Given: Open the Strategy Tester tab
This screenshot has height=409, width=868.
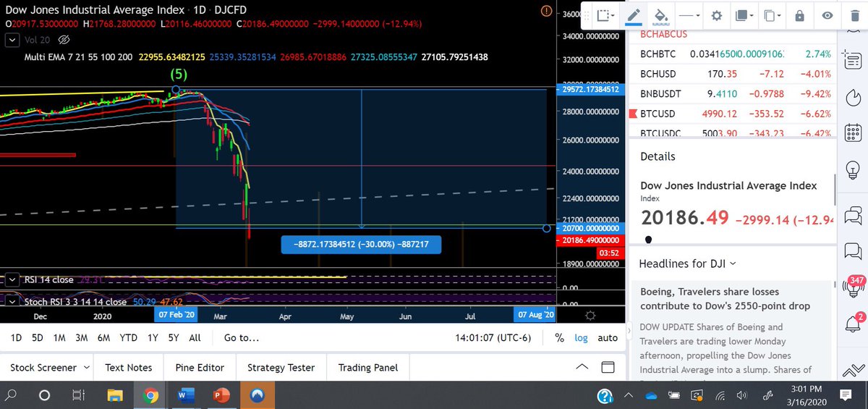Looking at the screenshot, I should click(281, 368).
